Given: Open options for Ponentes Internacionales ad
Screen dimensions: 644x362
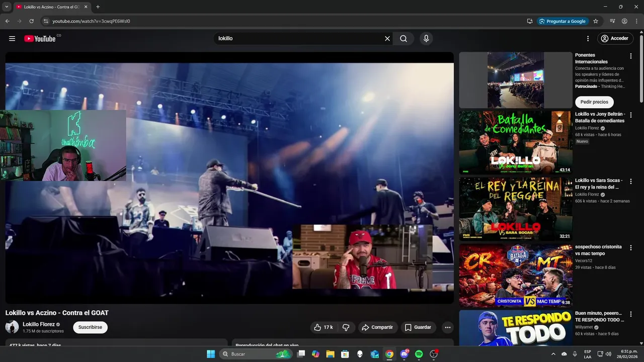Looking at the screenshot, I should pyautogui.click(x=631, y=56).
